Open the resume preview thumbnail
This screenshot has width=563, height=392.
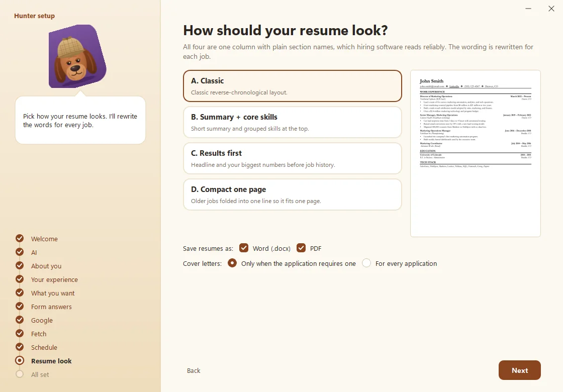(476, 154)
